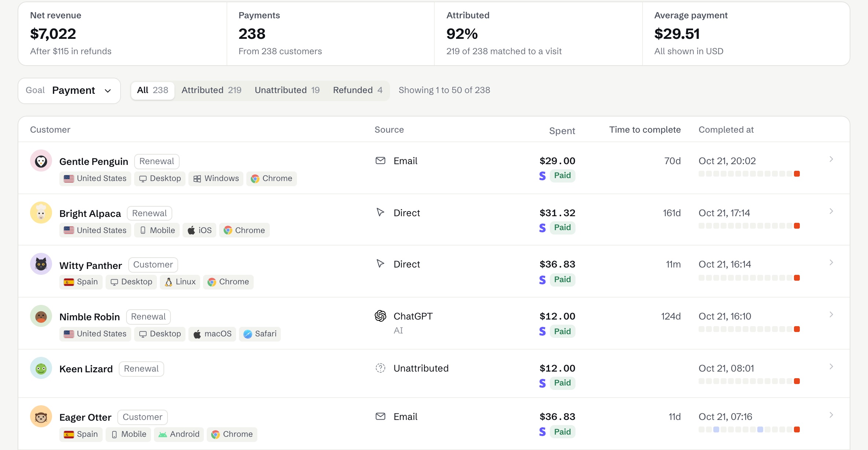Click Witty Panther's cat avatar
The image size is (868, 450).
click(x=41, y=264)
